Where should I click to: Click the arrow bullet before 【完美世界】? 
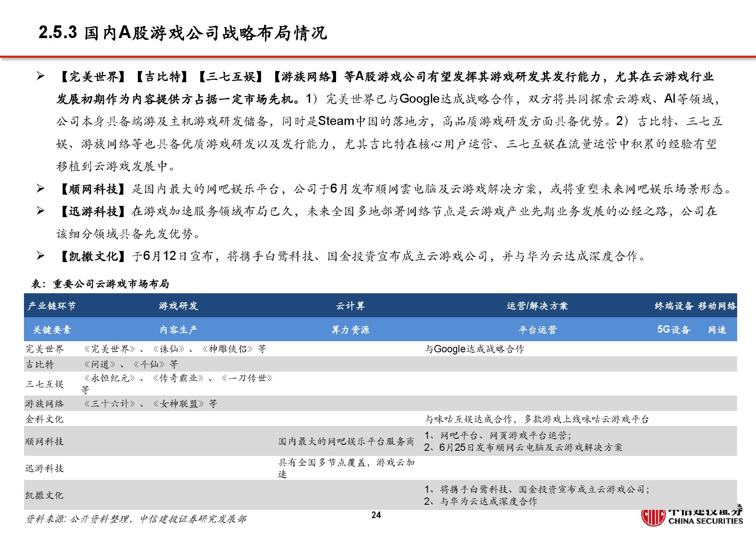click(41, 77)
